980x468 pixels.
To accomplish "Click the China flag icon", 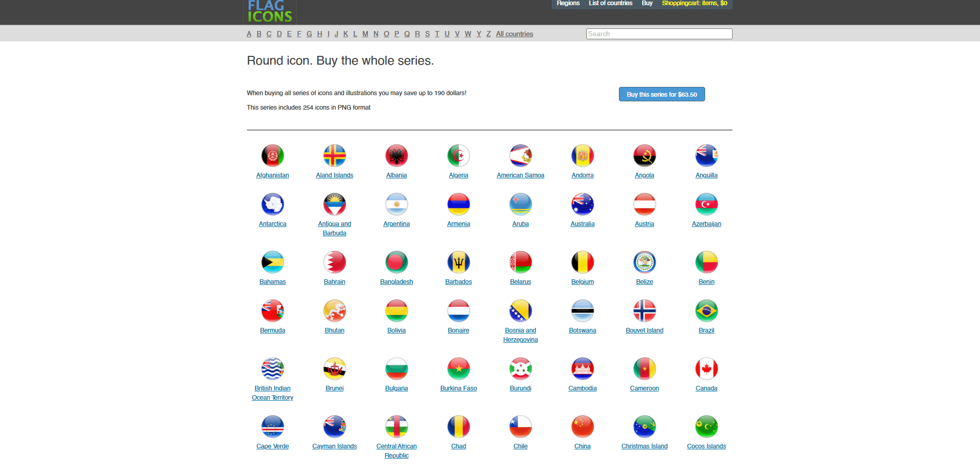I will [x=583, y=427].
